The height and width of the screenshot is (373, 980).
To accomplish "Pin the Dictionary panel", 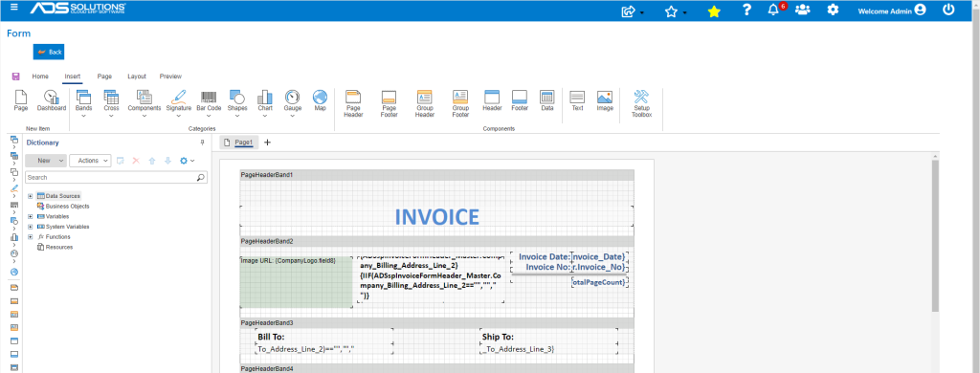I will [x=202, y=143].
